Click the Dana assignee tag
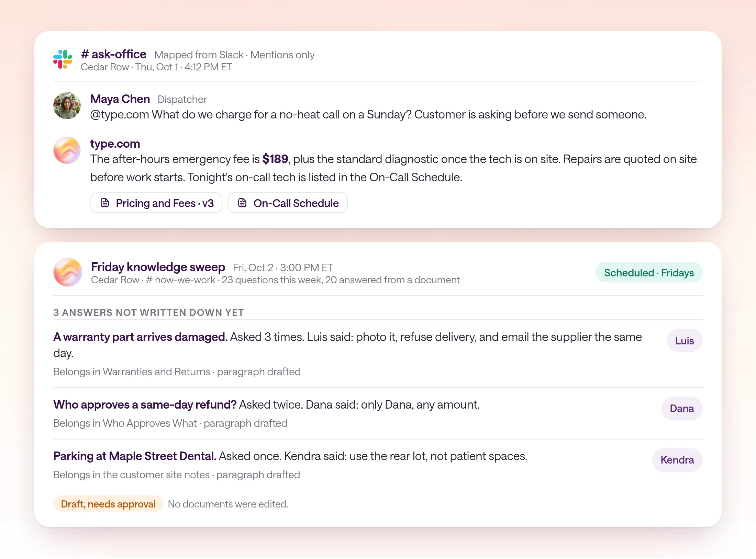 (x=682, y=408)
